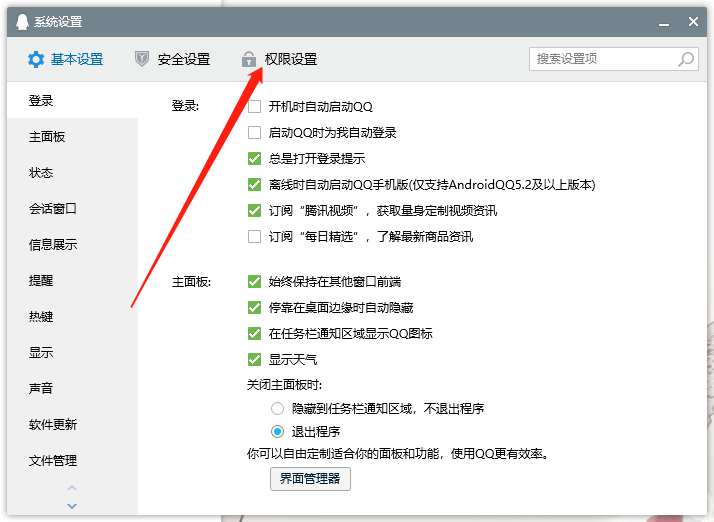Click the padlock icon for 权限设置
The width and height of the screenshot is (714, 522).
click(x=249, y=59)
